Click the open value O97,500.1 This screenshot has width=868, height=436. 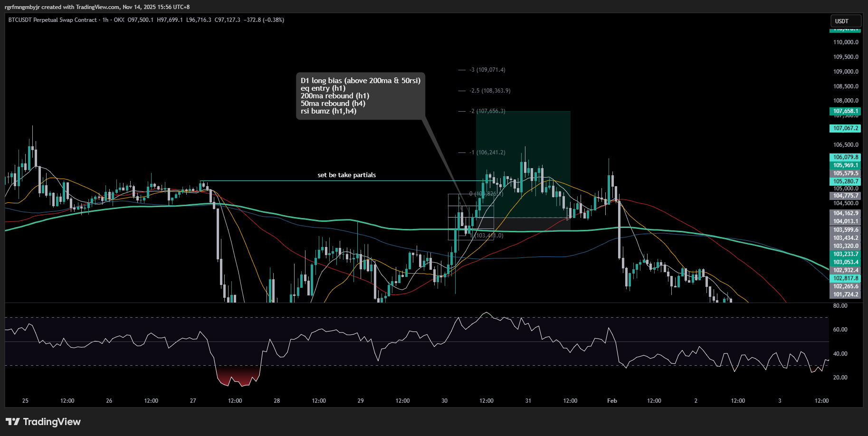coord(141,20)
